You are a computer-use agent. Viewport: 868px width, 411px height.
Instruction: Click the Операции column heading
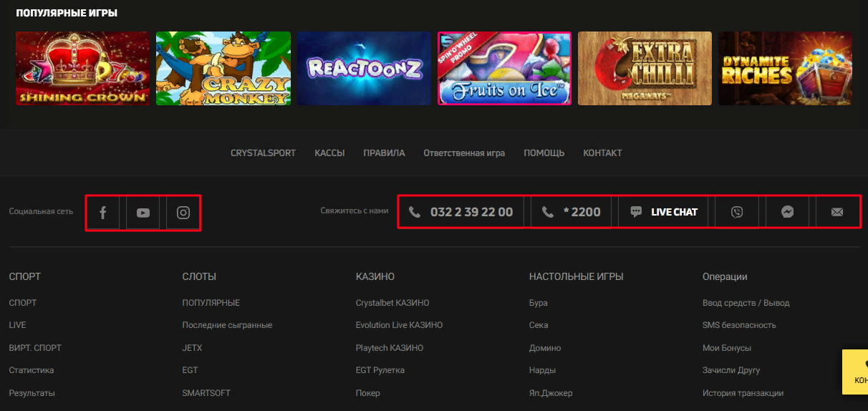click(x=725, y=276)
